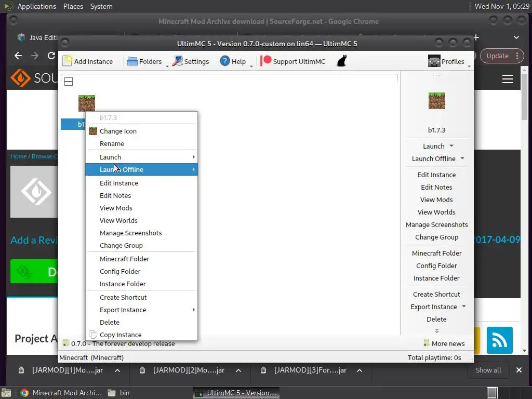Choose View Worlds in context menu
The height and width of the screenshot is (399, 532).
[141, 220]
